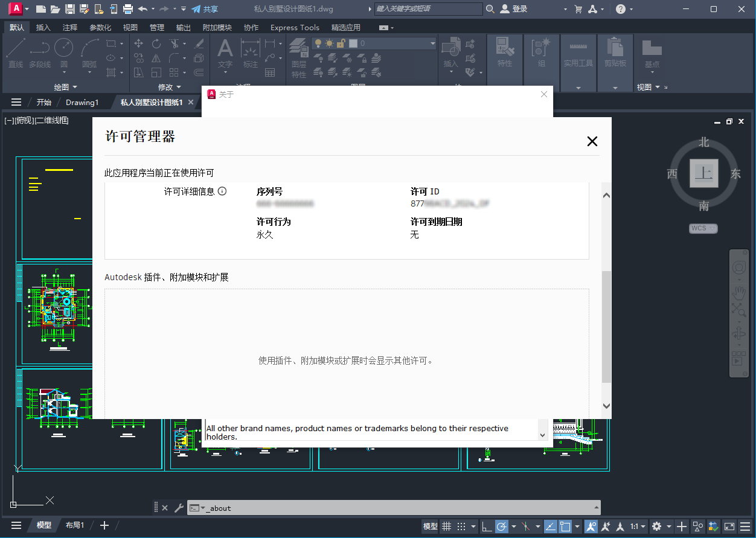Toggle ortho mode in status bar
The image size is (756, 538).
click(x=486, y=526)
